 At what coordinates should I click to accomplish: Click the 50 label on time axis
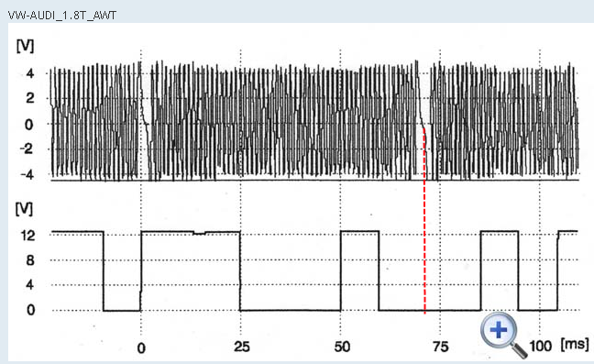coord(342,347)
